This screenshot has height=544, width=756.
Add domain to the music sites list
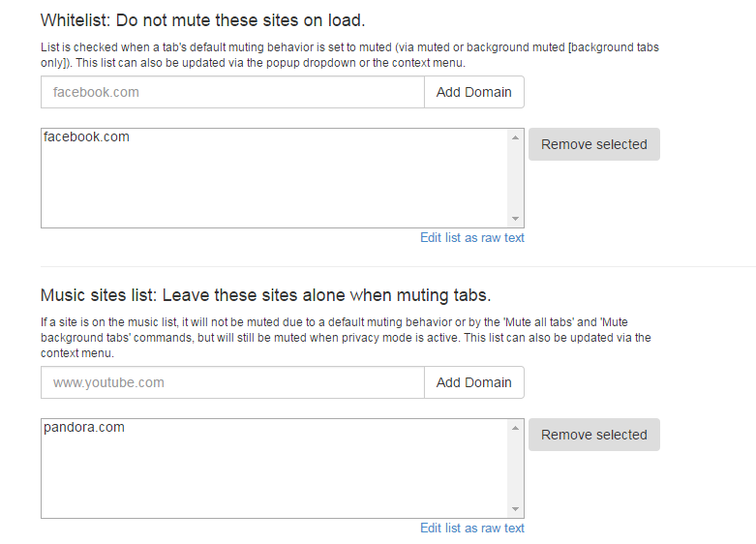click(474, 382)
